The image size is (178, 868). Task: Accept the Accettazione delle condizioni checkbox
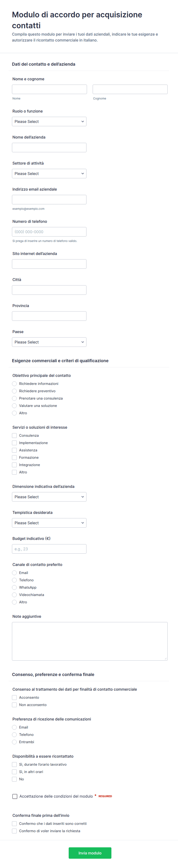(15, 796)
